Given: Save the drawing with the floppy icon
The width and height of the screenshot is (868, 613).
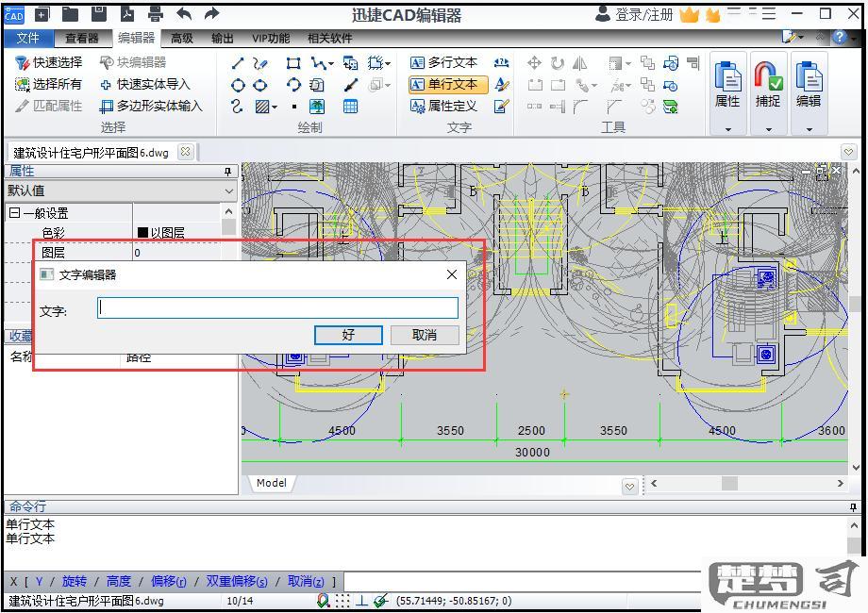Looking at the screenshot, I should 98,14.
